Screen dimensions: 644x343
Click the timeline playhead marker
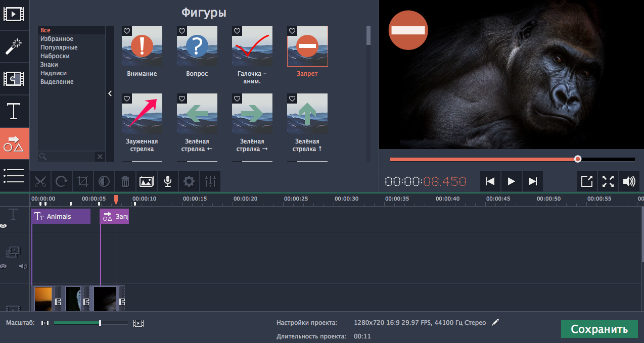pos(116,200)
